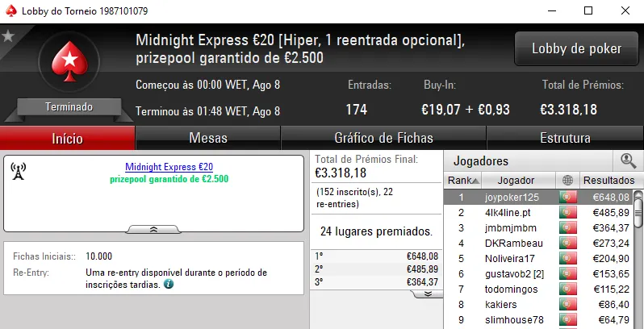Select the Início tab
The image size is (644, 329).
tap(67, 138)
